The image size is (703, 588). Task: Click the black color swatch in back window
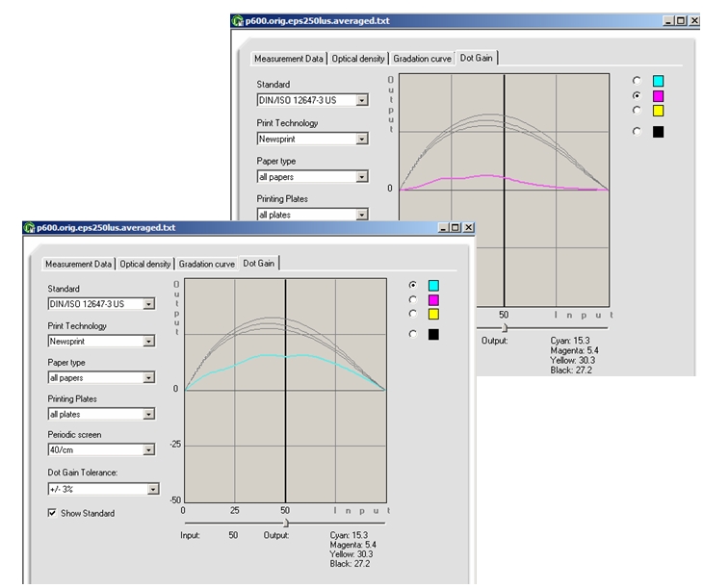click(x=658, y=132)
